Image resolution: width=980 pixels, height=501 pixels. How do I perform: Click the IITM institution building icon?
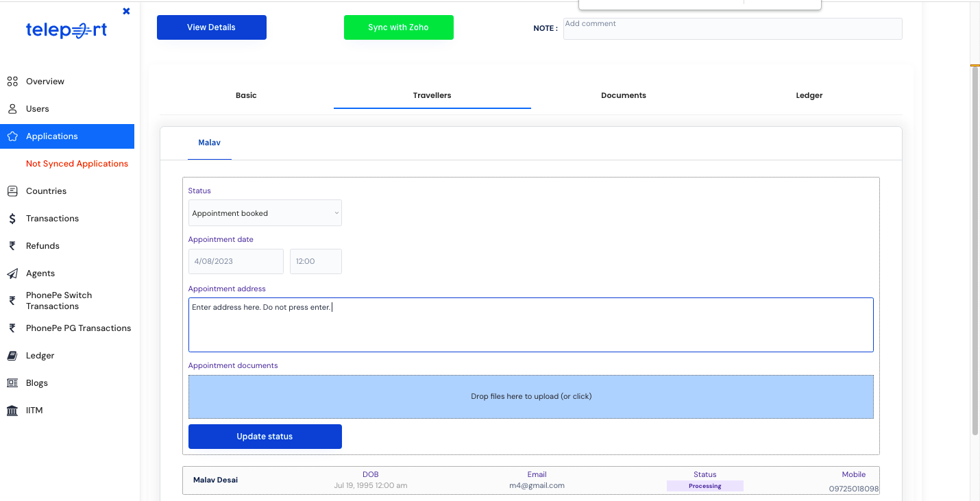tap(12, 411)
